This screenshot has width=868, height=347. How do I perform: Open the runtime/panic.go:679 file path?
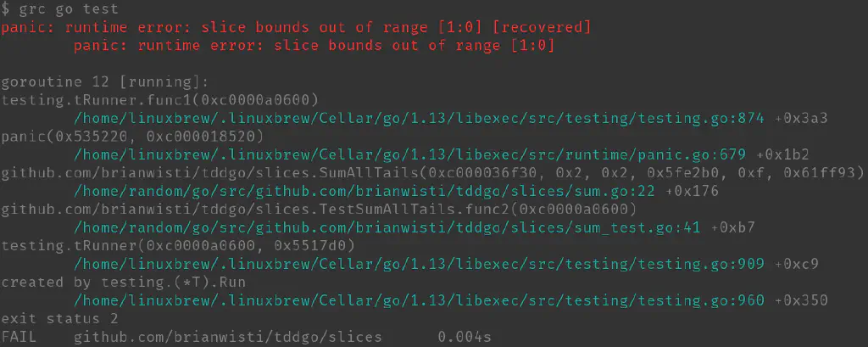(409, 154)
